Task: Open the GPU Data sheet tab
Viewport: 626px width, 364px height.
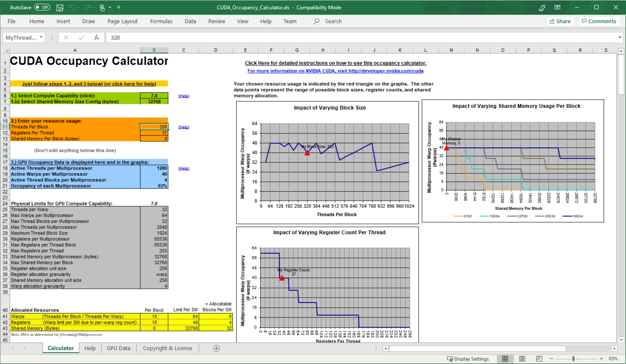Action: 118,348
